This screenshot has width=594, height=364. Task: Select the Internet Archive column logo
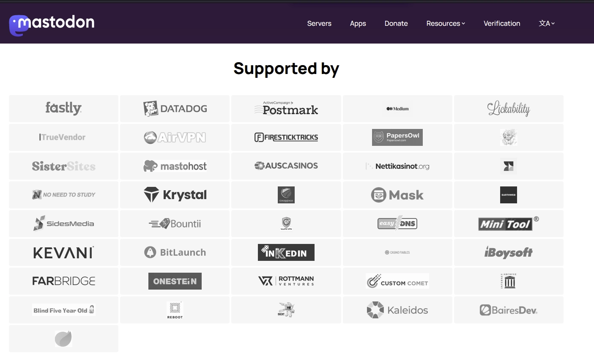(509, 281)
